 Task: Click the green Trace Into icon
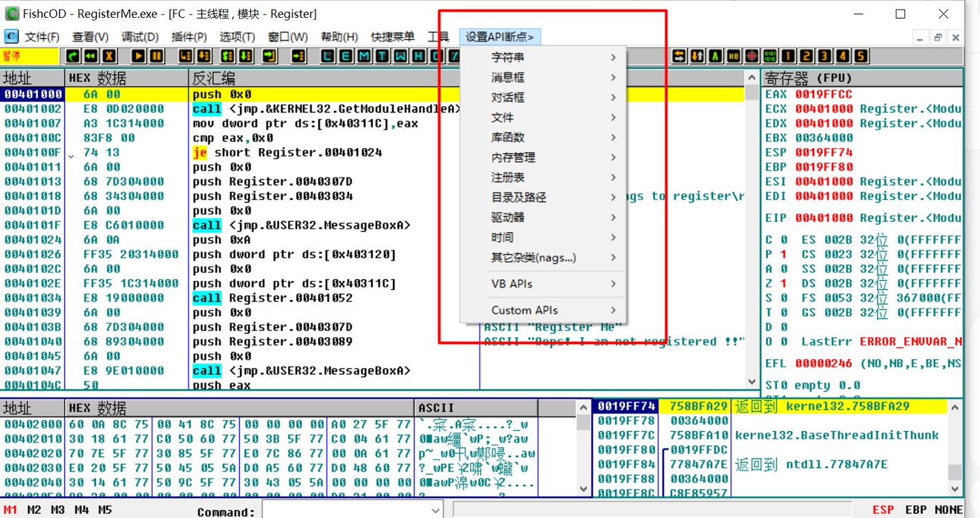[x=228, y=56]
